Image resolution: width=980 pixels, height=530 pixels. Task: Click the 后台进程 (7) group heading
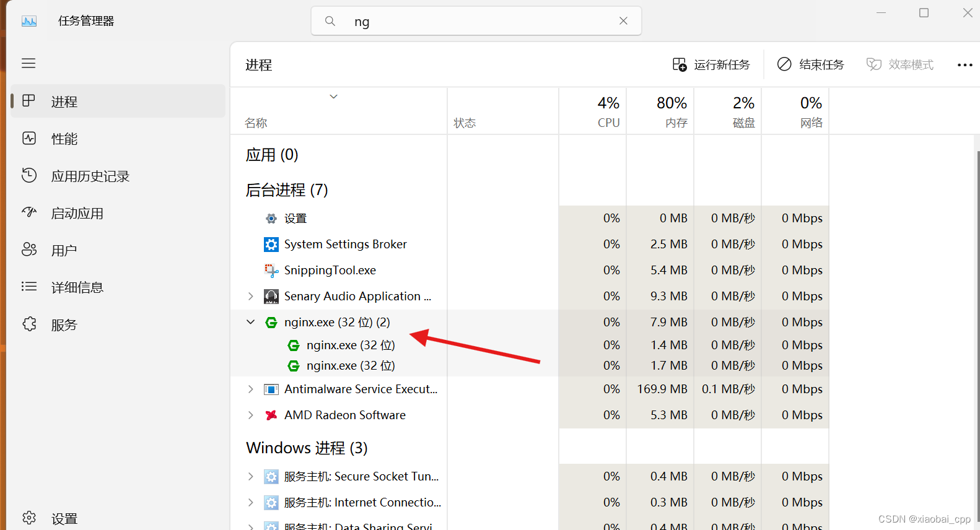coord(287,190)
